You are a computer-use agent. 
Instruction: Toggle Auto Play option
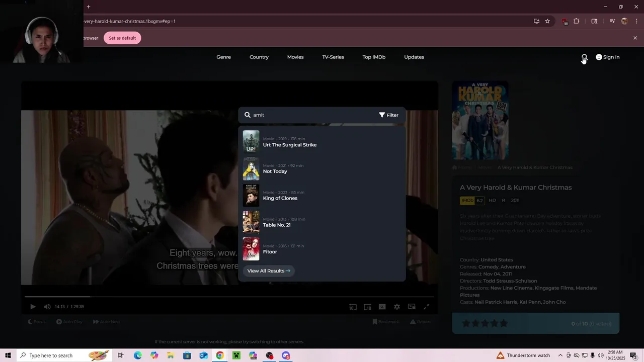coord(69,322)
